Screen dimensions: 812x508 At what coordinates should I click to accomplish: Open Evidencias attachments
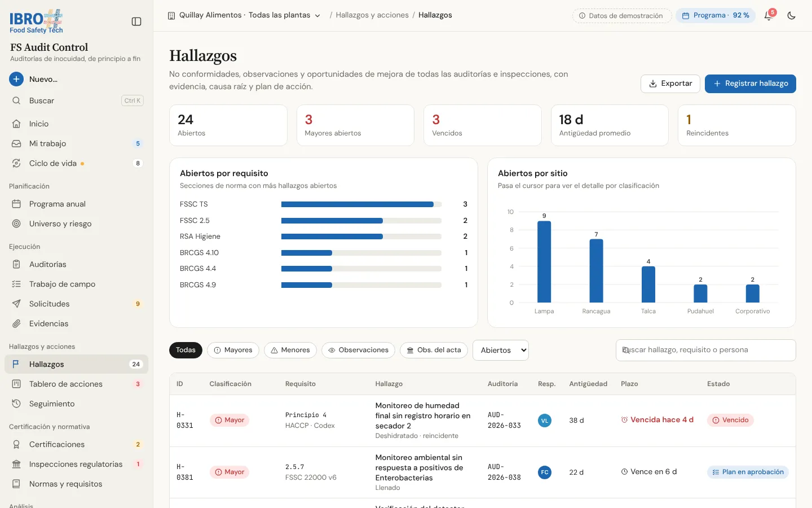[76, 323]
